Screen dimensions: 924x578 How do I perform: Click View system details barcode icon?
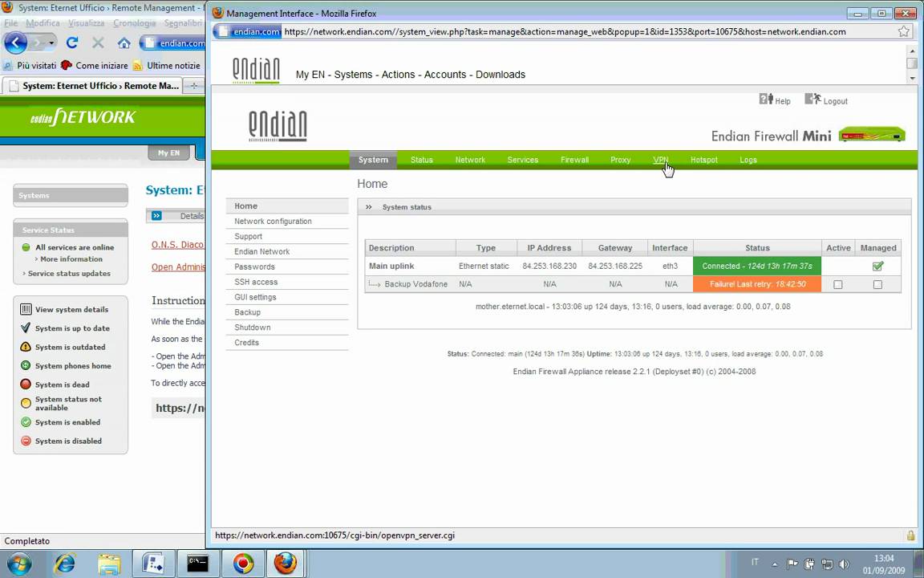tap(26, 310)
